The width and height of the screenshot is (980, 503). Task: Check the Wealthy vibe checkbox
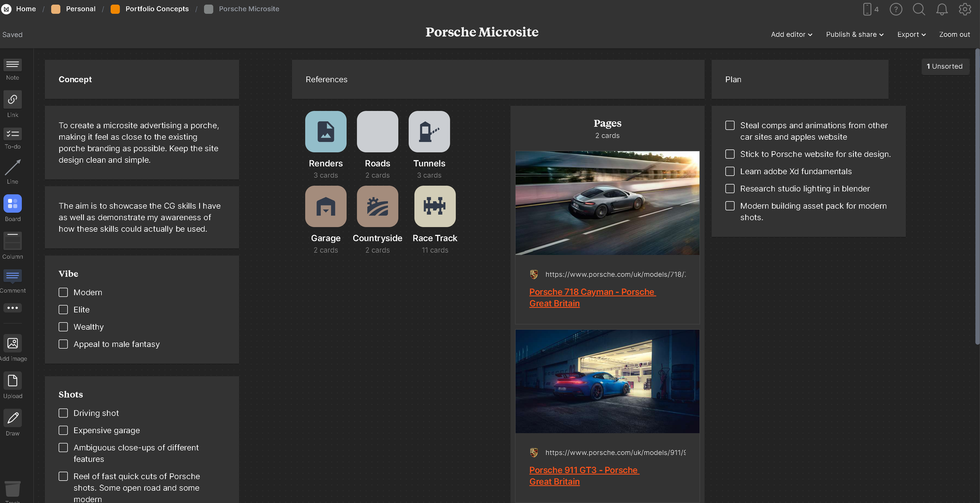pos(63,327)
